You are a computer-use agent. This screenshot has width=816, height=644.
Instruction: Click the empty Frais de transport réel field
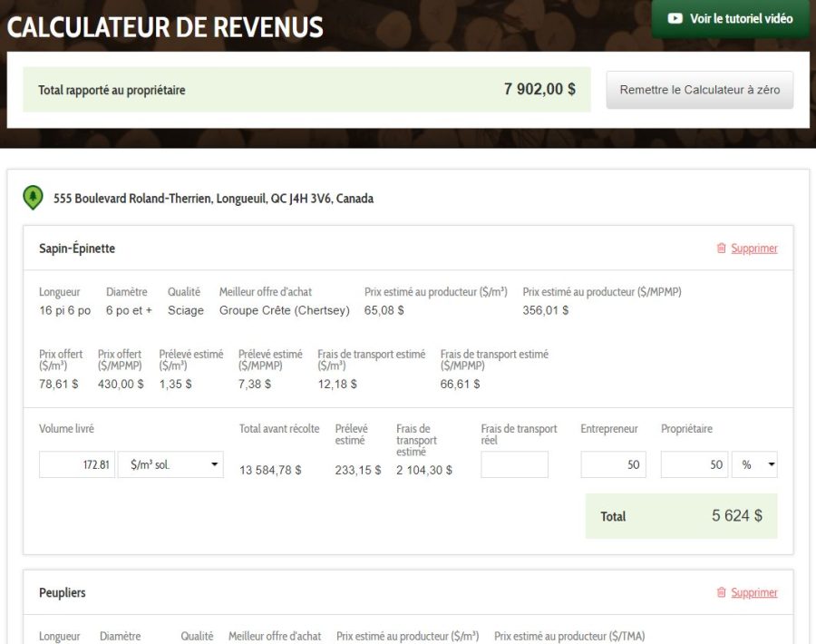(x=514, y=464)
